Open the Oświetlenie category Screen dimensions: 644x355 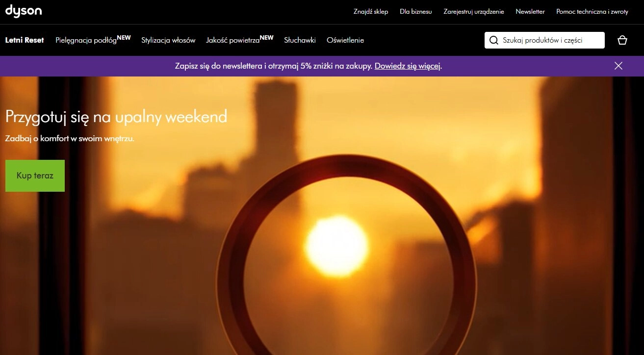(345, 40)
